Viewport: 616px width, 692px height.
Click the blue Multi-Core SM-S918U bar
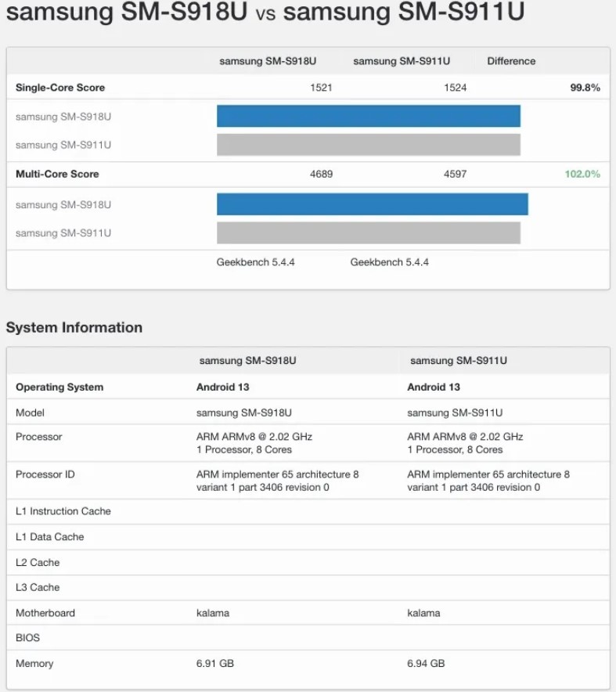coord(373,204)
